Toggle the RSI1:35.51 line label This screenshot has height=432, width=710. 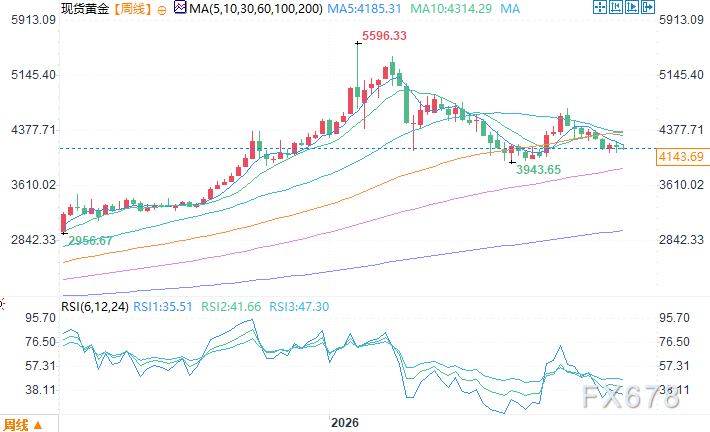(x=163, y=307)
